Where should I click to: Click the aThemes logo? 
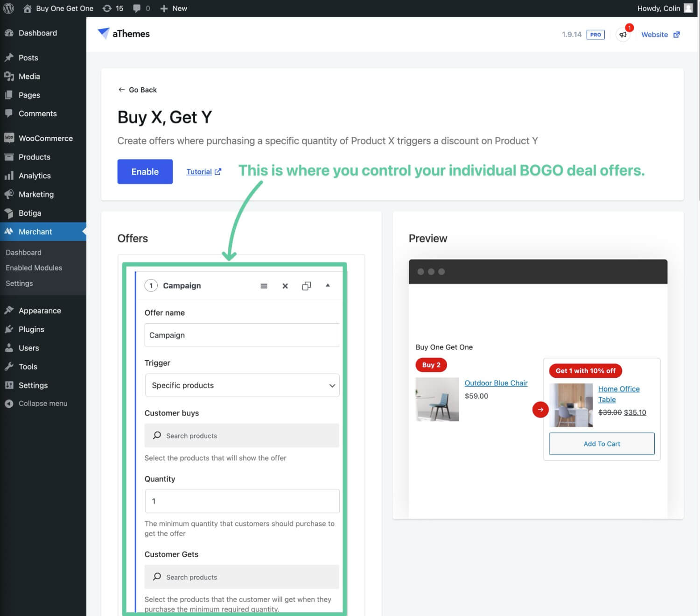pos(124,34)
